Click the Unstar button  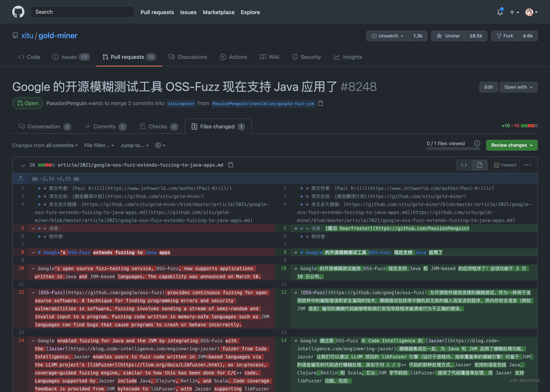(x=448, y=36)
